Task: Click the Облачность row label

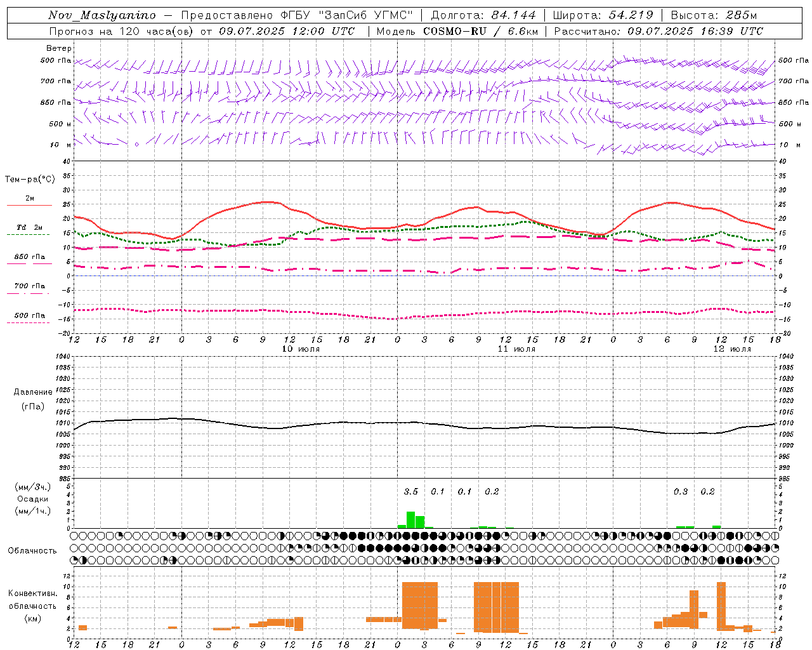Action: (x=32, y=550)
